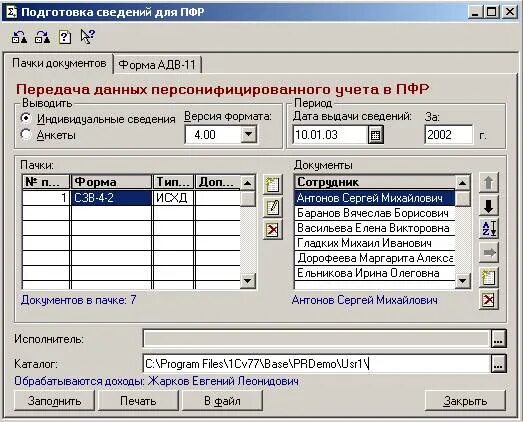The width and height of the screenshot is (523, 422).
Task: Delete document with red cross icon at bottom right
Action: [x=489, y=300]
